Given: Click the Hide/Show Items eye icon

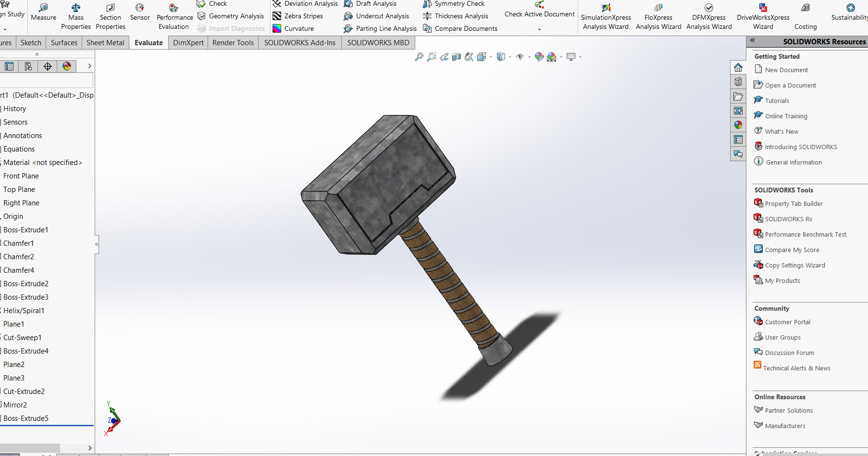Looking at the screenshot, I should point(520,57).
